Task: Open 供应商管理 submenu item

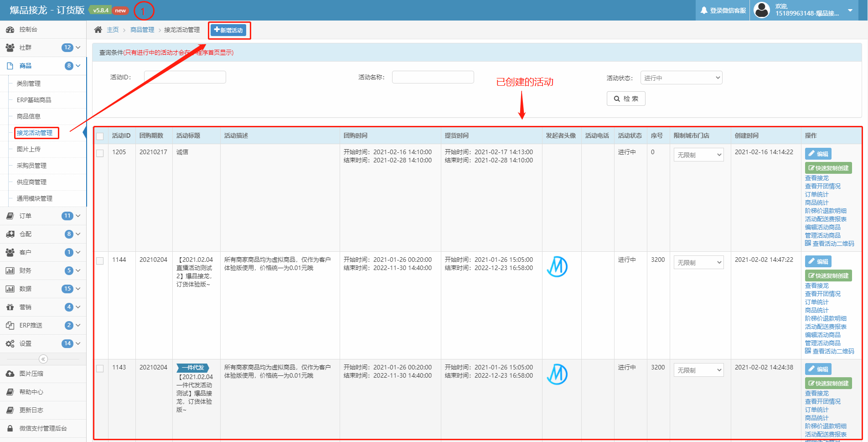Action: pyautogui.click(x=31, y=182)
